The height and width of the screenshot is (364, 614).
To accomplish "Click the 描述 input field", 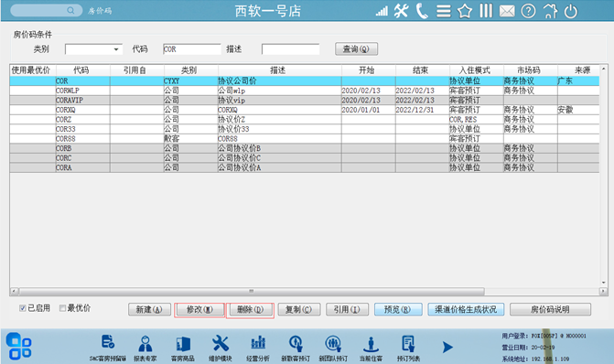I will point(291,49).
